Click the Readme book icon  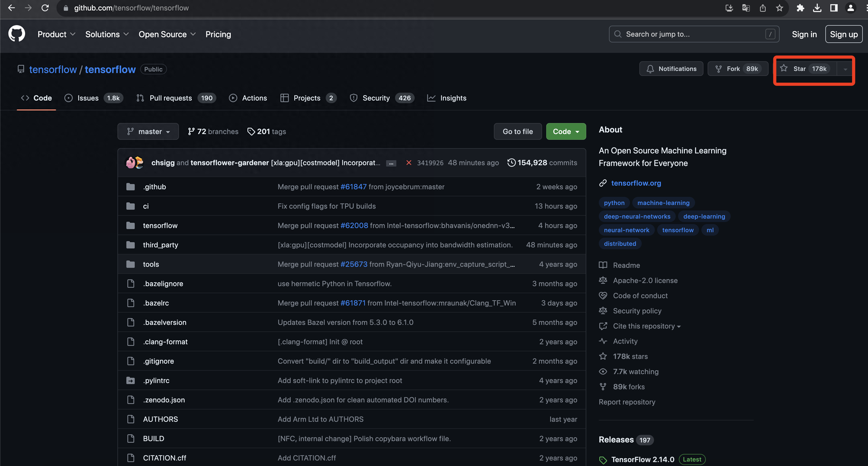tap(603, 265)
